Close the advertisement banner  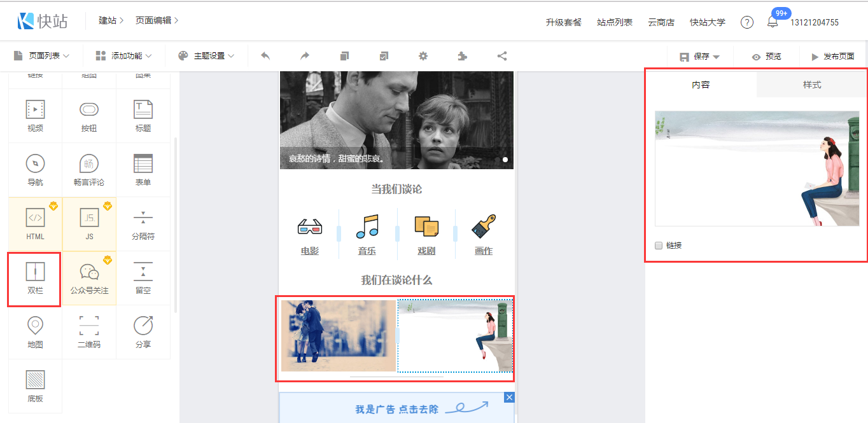(508, 398)
